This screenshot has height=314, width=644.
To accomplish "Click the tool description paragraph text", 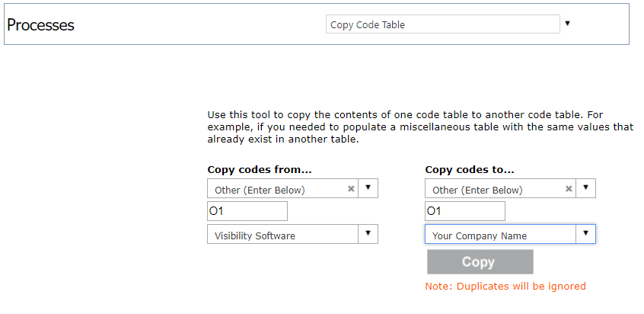I will 420,127.
